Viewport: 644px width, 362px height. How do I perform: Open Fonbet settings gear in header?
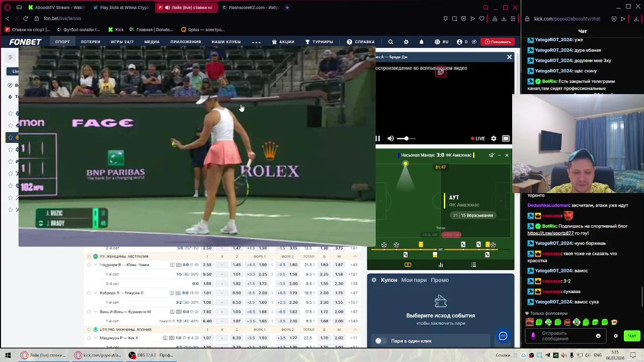coord(406,42)
